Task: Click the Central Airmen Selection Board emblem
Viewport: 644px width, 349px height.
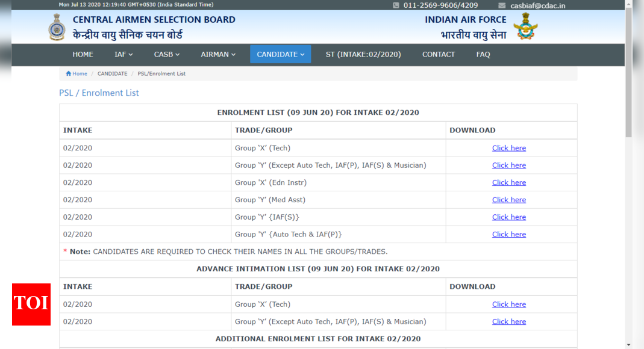Action: 57,27
